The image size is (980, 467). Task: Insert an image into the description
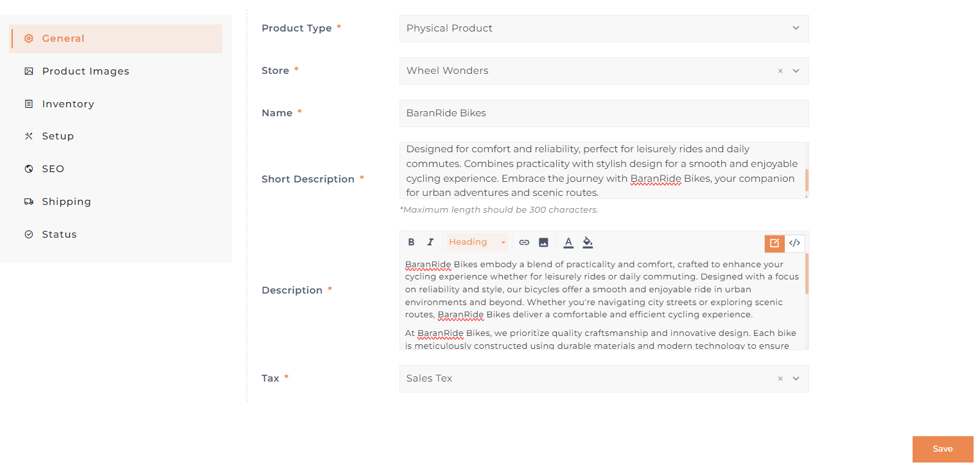pyautogui.click(x=543, y=242)
